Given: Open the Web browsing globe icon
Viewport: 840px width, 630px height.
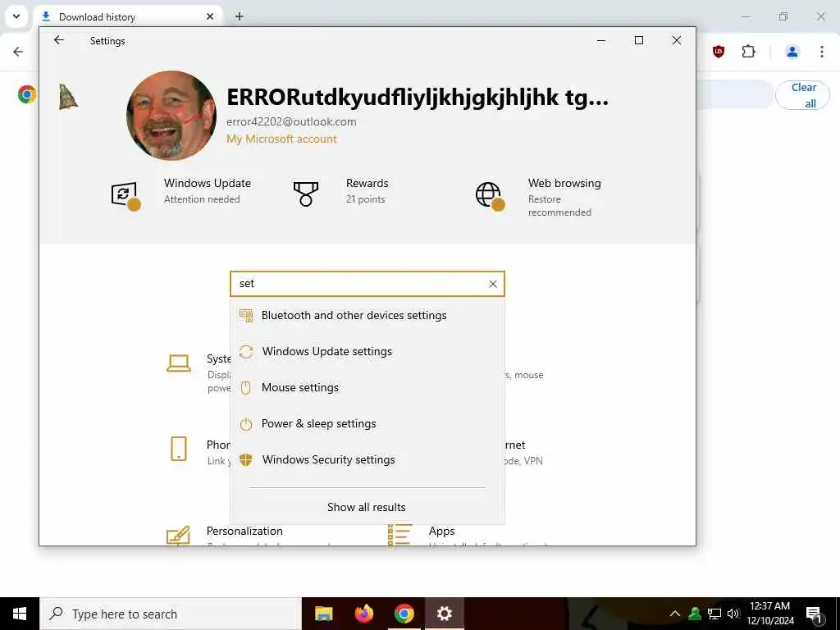Looking at the screenshot, I should pyautogui.click(x=490, y=195).
